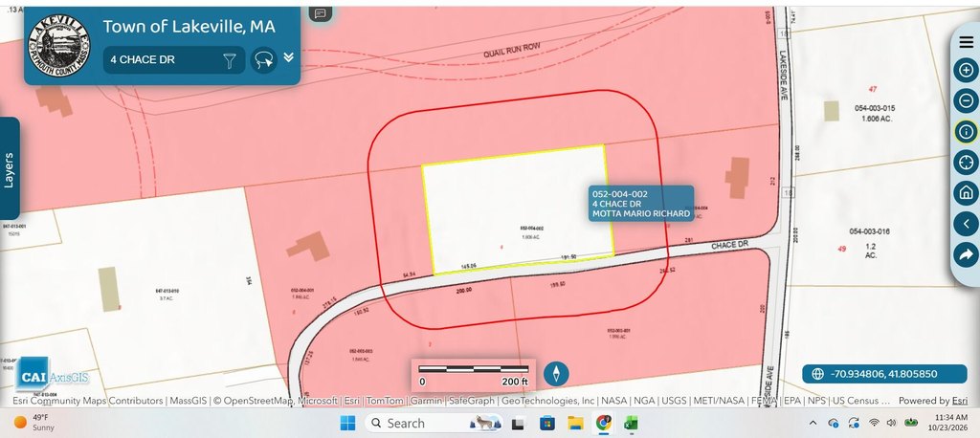This screenshot has width=980, height=438.
Task: Share map with arrow icon
Action: [x=967, y=254]
